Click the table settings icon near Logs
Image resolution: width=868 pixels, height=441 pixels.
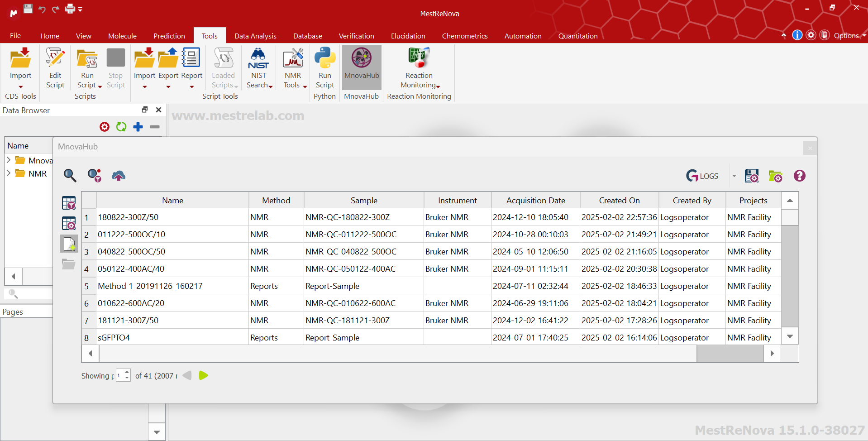(752, 176)
